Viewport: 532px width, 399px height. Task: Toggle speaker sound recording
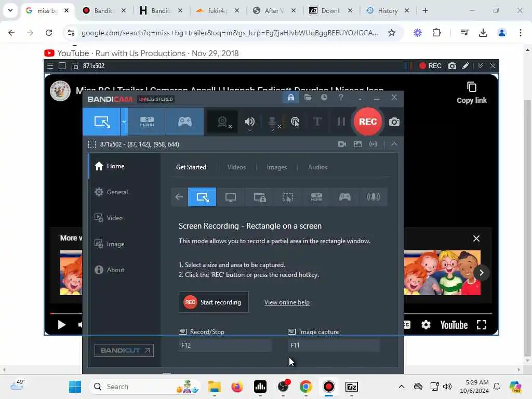pyautogui.click(x=250, y=122)
